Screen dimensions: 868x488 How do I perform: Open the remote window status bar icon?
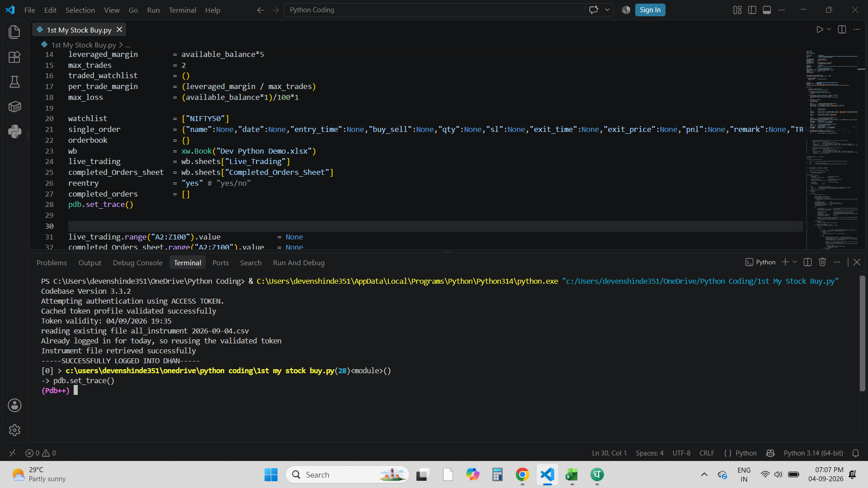[12, 453]
